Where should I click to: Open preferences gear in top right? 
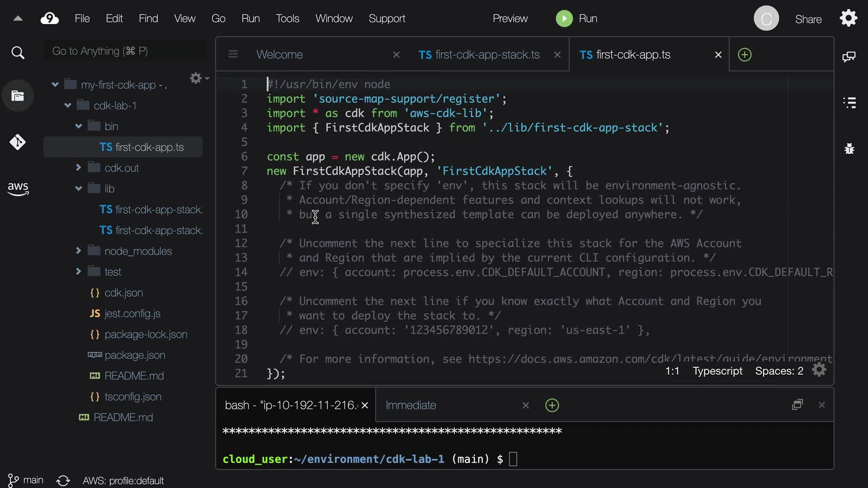click(x=849, y=19)
